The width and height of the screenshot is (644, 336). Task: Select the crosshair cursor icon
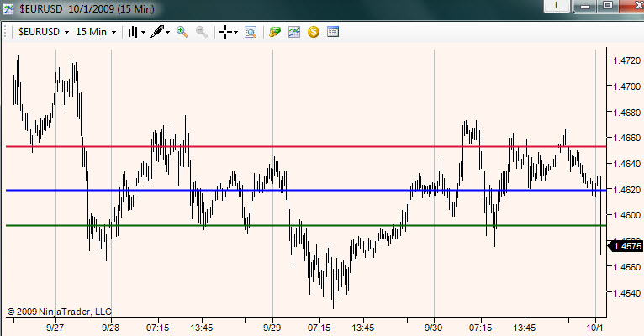click(225, 32)
